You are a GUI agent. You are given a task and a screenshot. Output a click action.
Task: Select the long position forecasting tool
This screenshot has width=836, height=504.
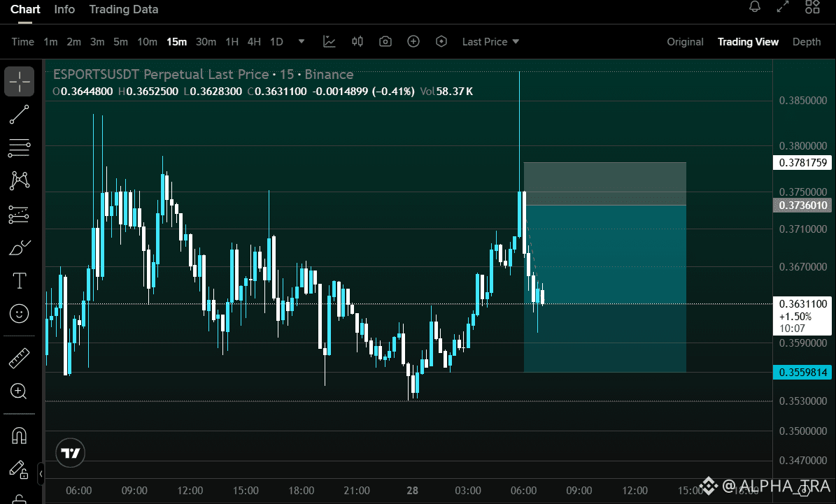coord(19,215)
